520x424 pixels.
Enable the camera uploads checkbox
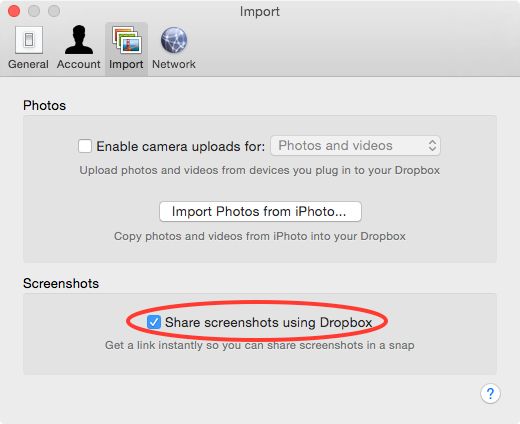pyautogui.click(x=85, y=146)
